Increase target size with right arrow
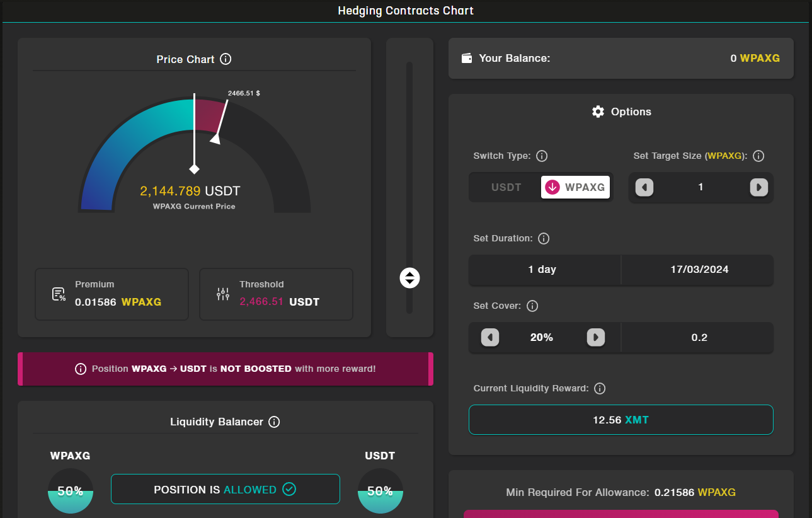812x518 pixels. tap(758, 187)
